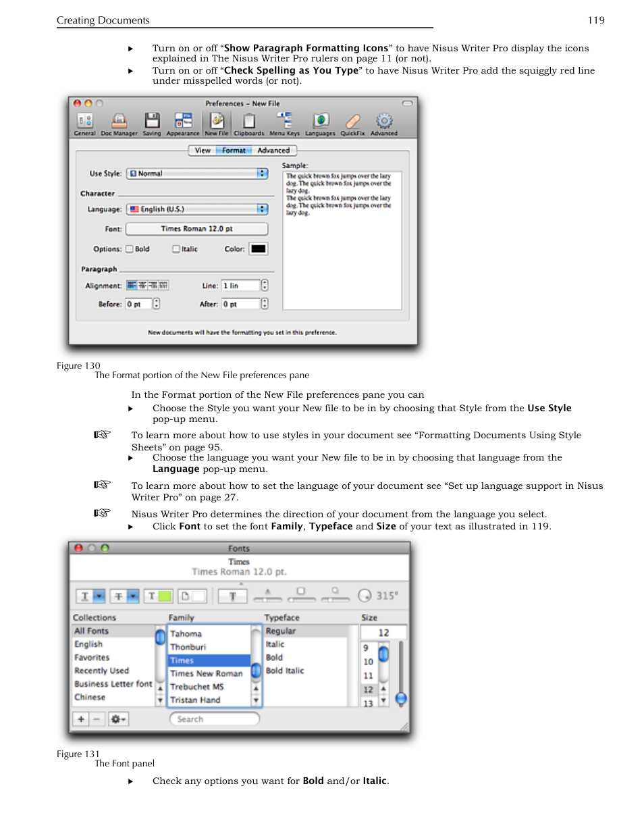Click the vertical font size slider knob
The width and height of the screenshot is (644, 834).
pos(401,698)
